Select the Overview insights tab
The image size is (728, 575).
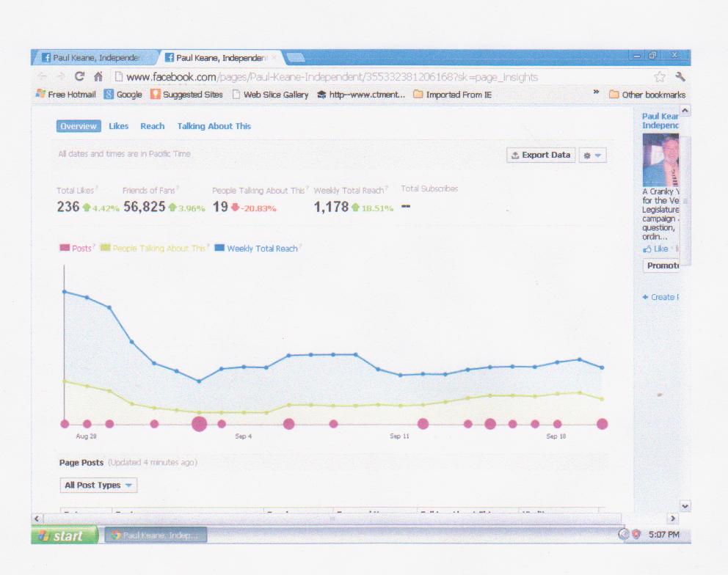[79, 126]
